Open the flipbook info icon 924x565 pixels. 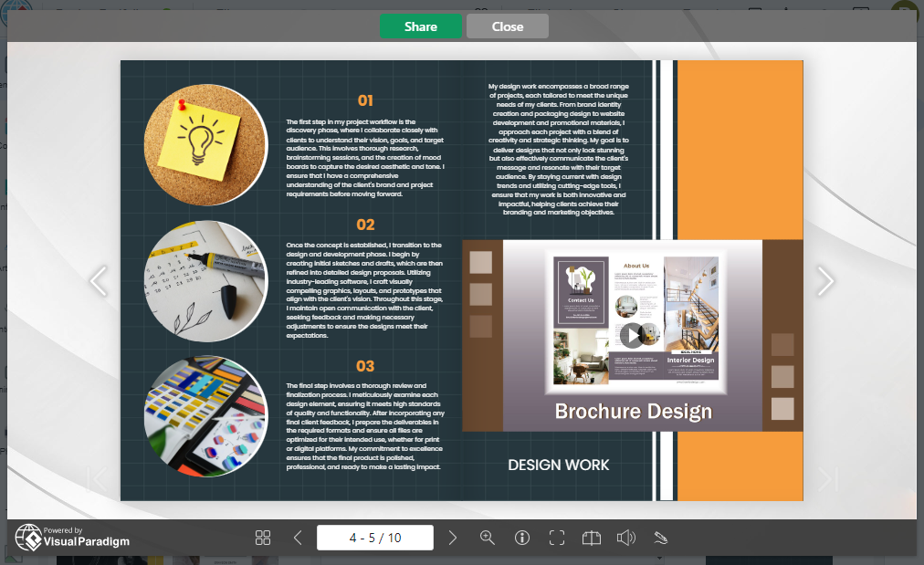pos(522,538)
